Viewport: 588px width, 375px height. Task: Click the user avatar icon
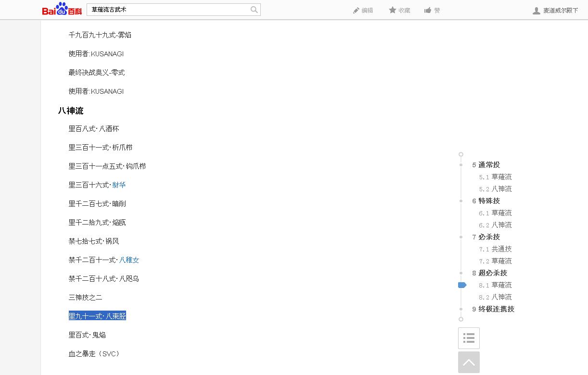click(537, 11)
